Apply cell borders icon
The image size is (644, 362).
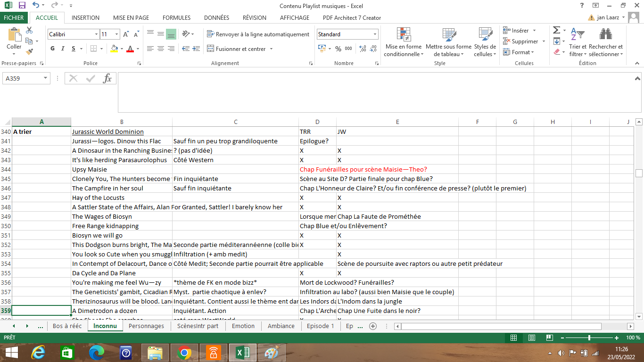pyautogui.click(x=93, y=49)
